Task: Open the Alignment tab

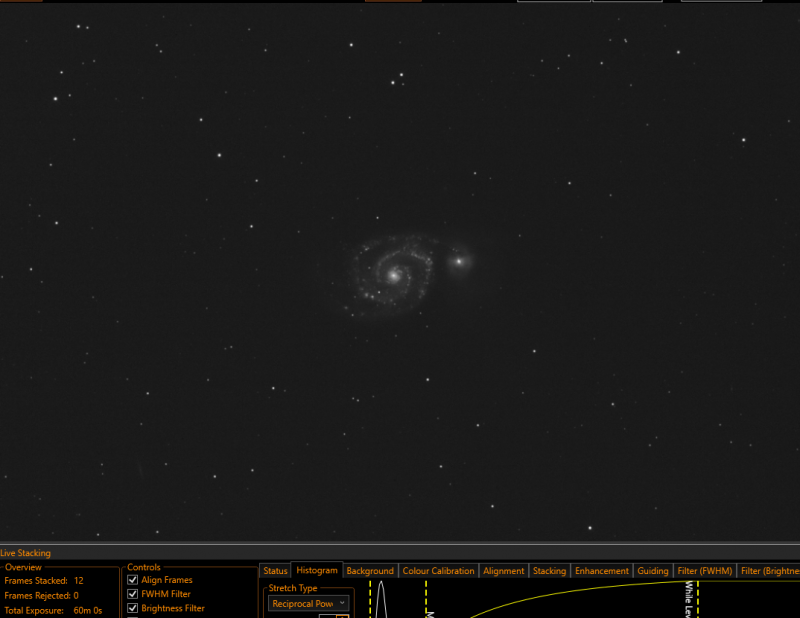Action: (x=504, y=571)
